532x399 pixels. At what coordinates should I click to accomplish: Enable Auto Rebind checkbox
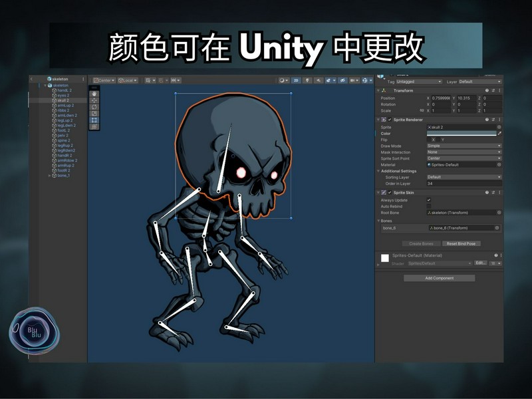point(429,206)
